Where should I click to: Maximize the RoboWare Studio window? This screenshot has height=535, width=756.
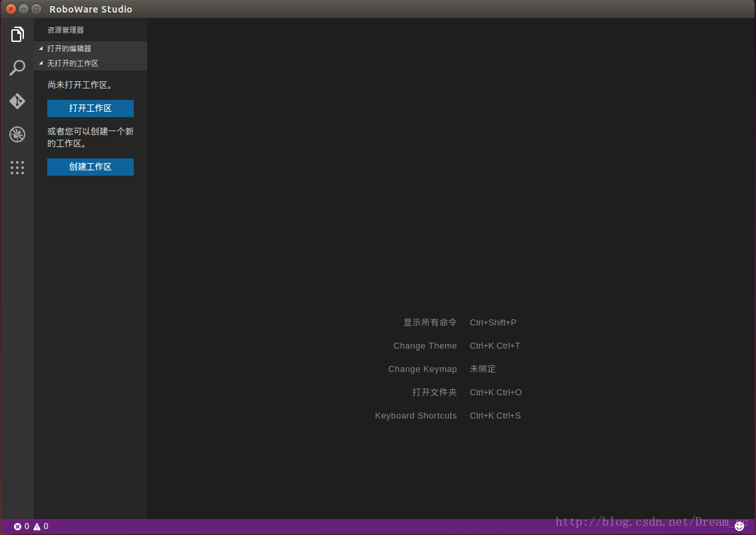[36, 9]
